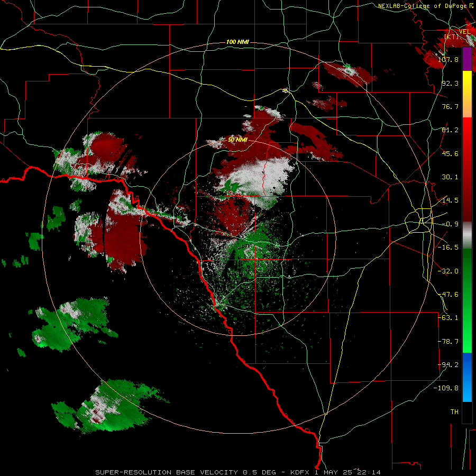This screenshot has height=476, width=476.
Task: Select the 107.8 scale value
Action: (x=448, y=59)
